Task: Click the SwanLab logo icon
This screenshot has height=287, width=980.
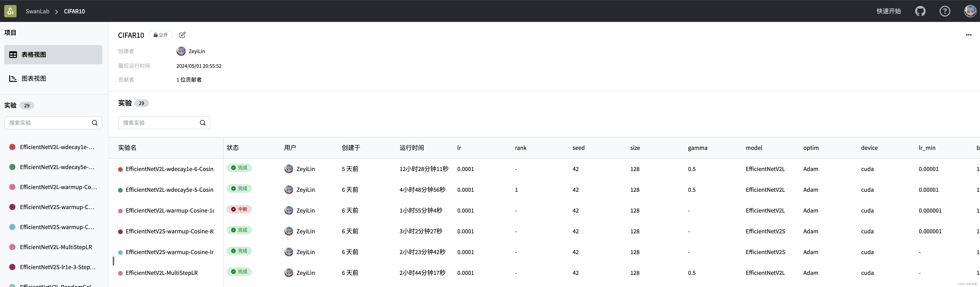Action: (x=10, y=11)
